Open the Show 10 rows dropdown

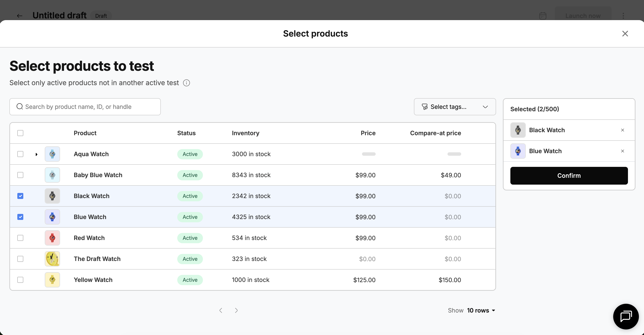tap(480, 310)
